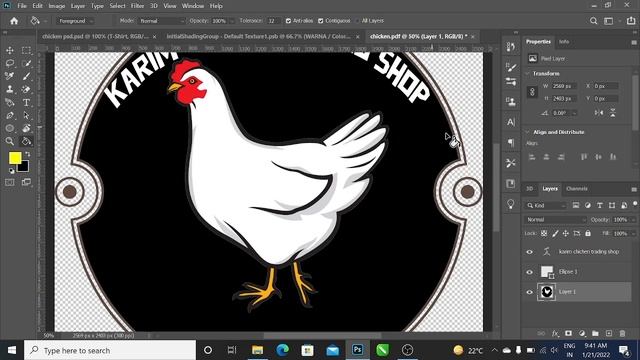Open the File menu
The image size is (640, 360).
point(22,6)
